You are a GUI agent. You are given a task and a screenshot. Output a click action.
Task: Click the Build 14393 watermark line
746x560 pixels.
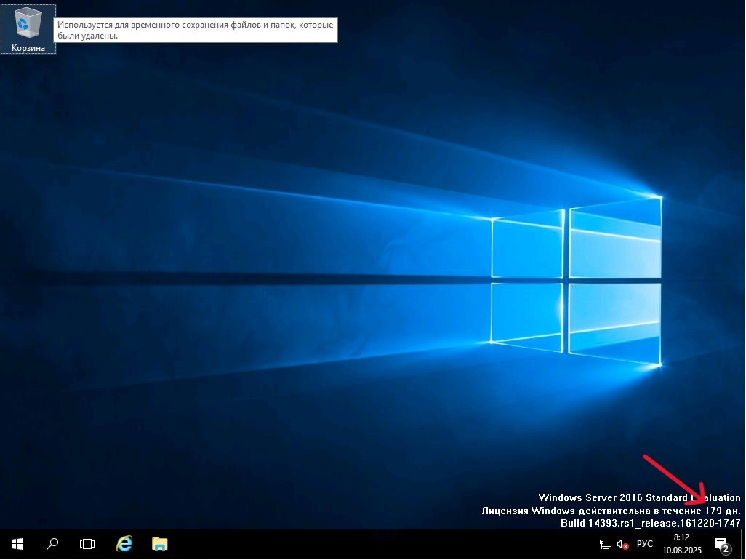tap(650, 523)
